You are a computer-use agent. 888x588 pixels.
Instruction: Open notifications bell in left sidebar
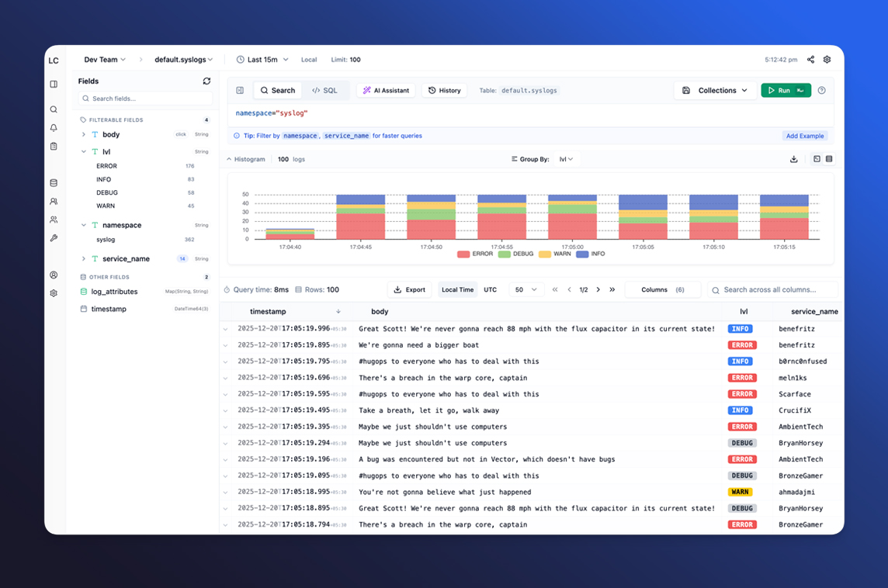pos(54,128)
